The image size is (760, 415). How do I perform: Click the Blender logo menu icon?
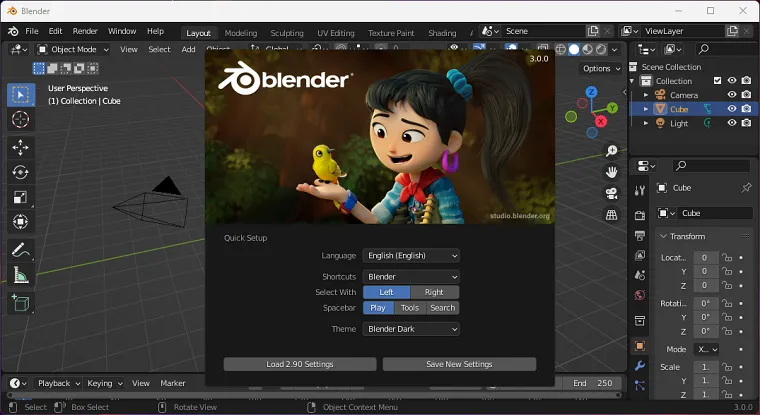[x=13, y=31]
